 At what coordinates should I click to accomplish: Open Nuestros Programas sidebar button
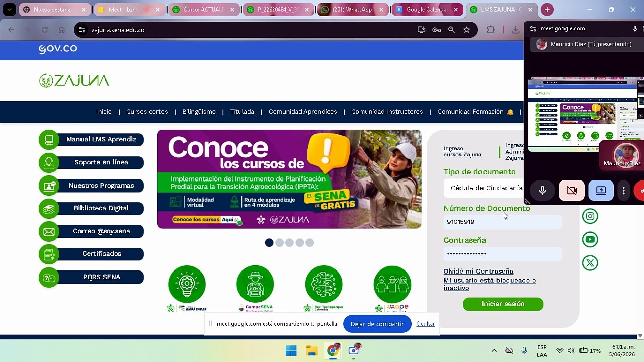point(92,186)
